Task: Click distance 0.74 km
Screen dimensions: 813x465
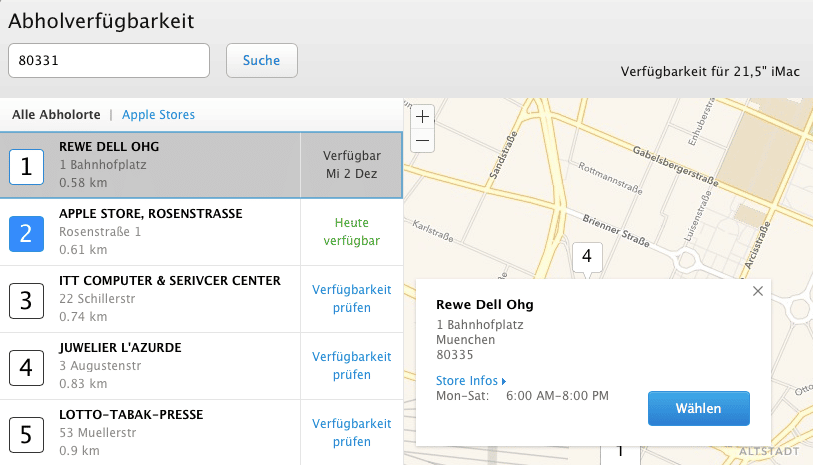Action: pyautogui.click(x=83, y=316)
